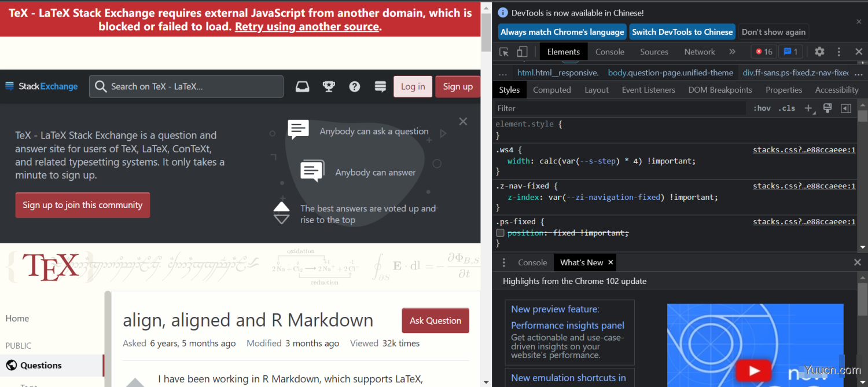The width and height of the screenshot is (868, 387).
Task: Select html.html__responsive breadcrumb
Action: (x=558, y=73)
